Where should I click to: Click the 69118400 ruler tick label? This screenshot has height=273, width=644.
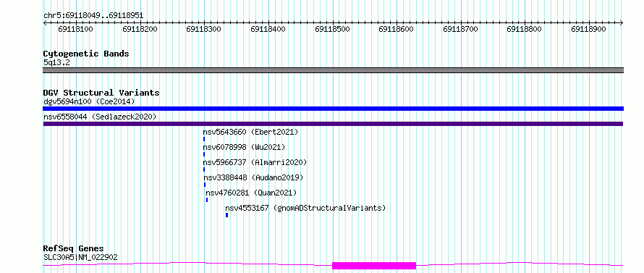[x=268, y=29]
